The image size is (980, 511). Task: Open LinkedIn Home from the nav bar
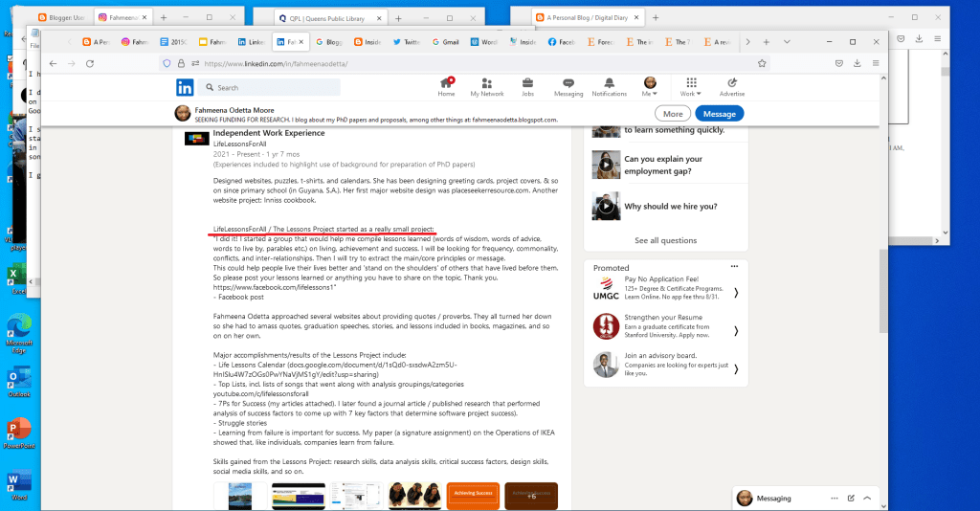tap(446, 87)
